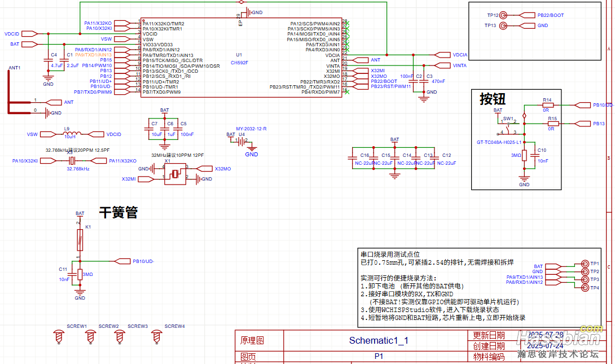Click the P1 page field
Screen dimensions: 615x364
point(379,356)
